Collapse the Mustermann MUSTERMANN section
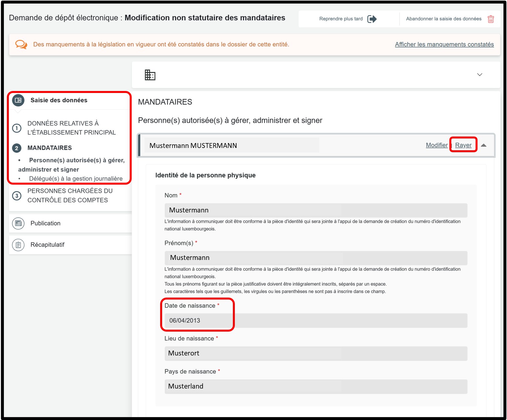The image size is (507, 420). pos(483,145)
